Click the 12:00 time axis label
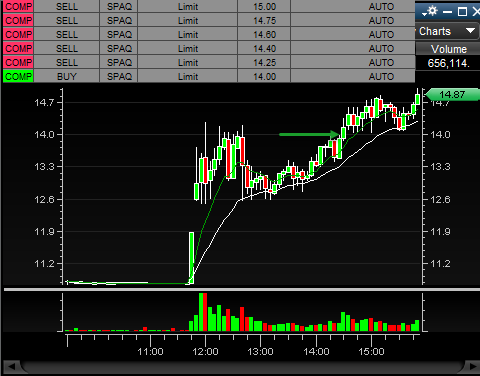The image size is (480, 376). point(205,352)
